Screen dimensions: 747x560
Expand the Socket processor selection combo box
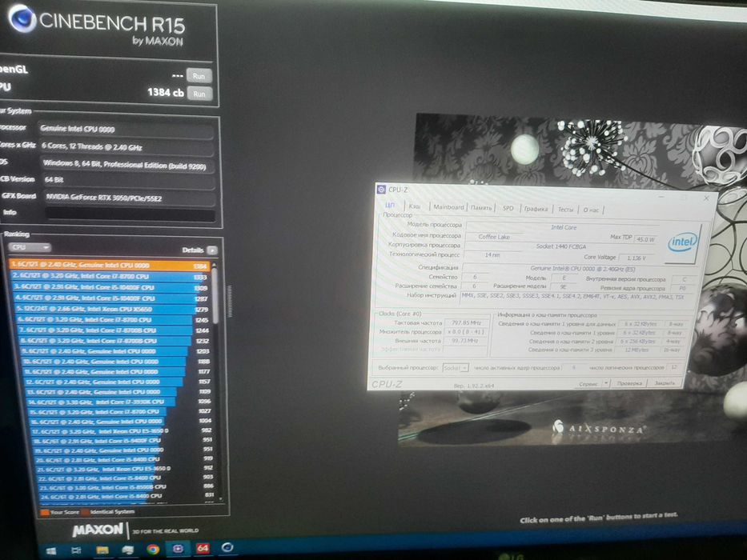456,368
